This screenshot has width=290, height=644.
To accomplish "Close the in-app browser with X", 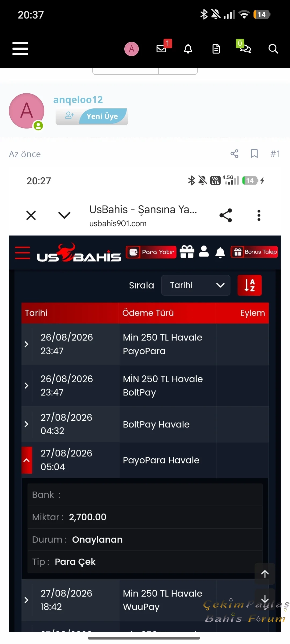I will point(31,215).
